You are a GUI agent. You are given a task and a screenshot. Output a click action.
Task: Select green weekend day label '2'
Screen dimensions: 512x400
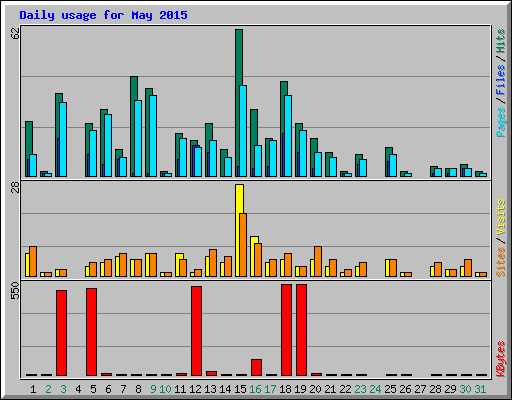tap(48, 389)
